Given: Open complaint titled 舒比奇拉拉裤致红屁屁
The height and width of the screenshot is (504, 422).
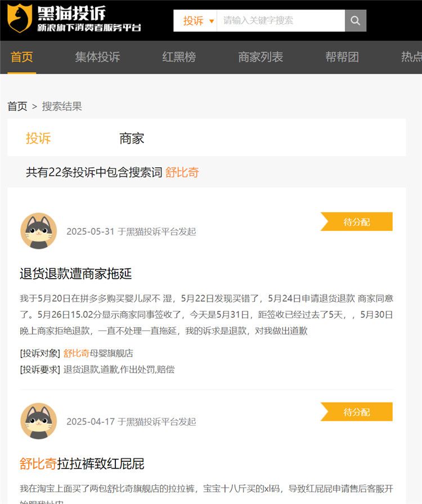Looking at the screenshot, I should click(82, 463).
